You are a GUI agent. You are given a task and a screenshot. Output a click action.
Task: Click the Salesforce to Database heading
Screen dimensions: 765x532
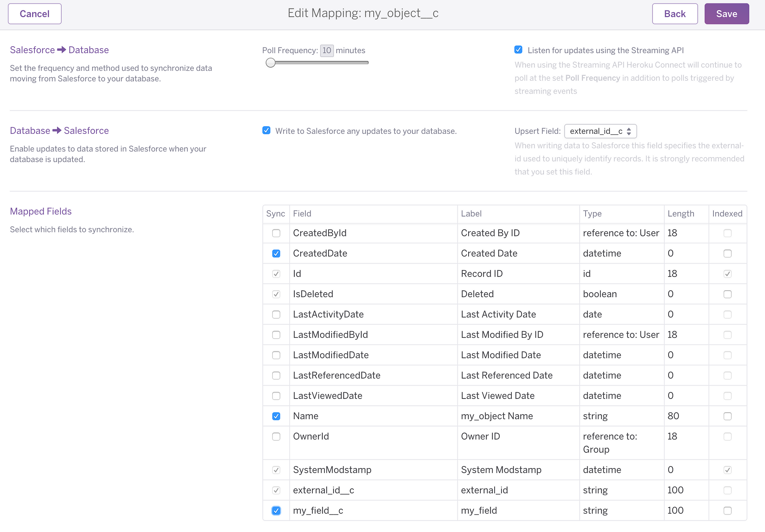[x=59, y=50]
